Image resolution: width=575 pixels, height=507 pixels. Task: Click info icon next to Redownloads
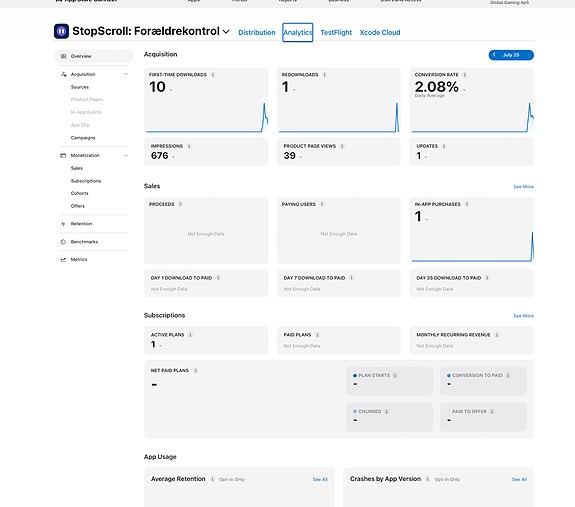(x=324, y=75)
